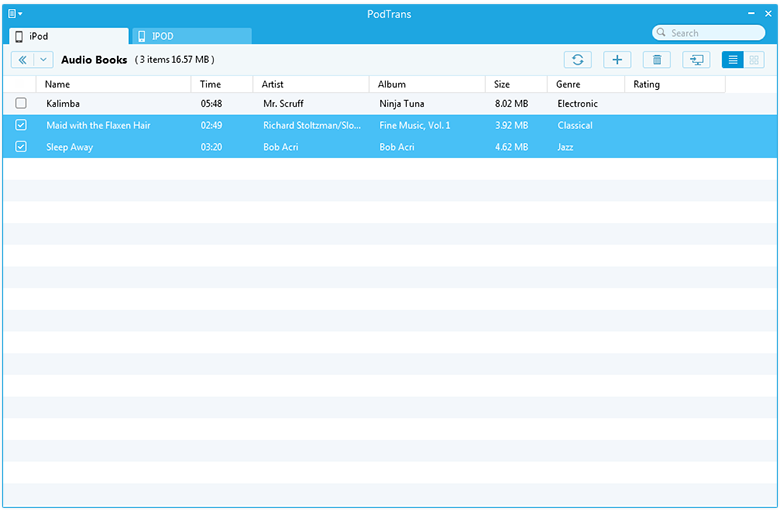Click the refresh icon in the toolbar
The height and width of the screenshot is (512, 780).
click(577, 60)
